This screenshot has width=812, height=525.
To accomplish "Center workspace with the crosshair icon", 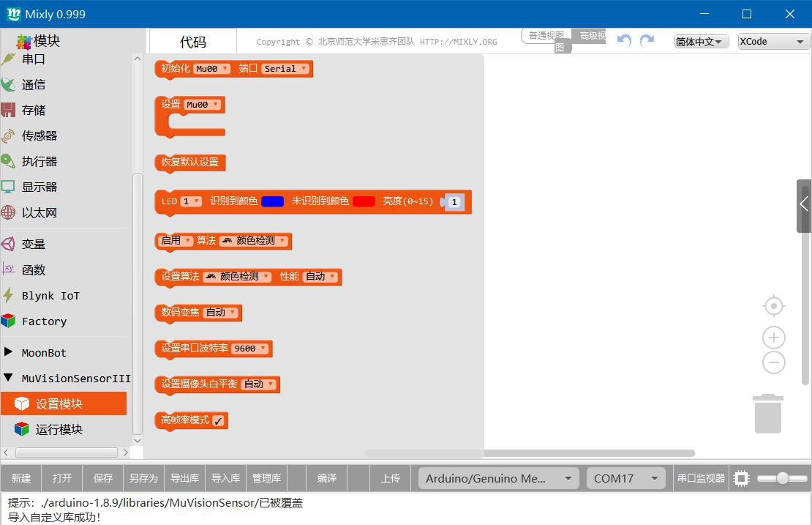I will tap(774, 306).
